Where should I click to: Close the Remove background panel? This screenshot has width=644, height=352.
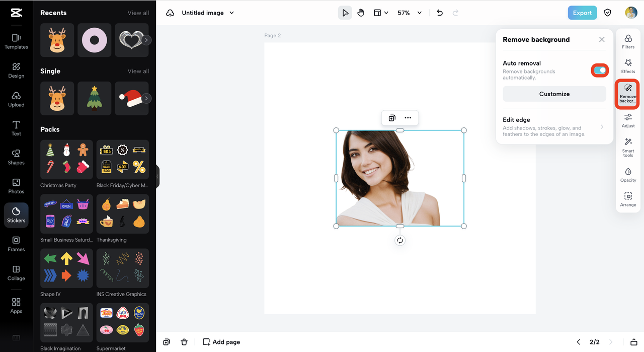pos(602,39)
